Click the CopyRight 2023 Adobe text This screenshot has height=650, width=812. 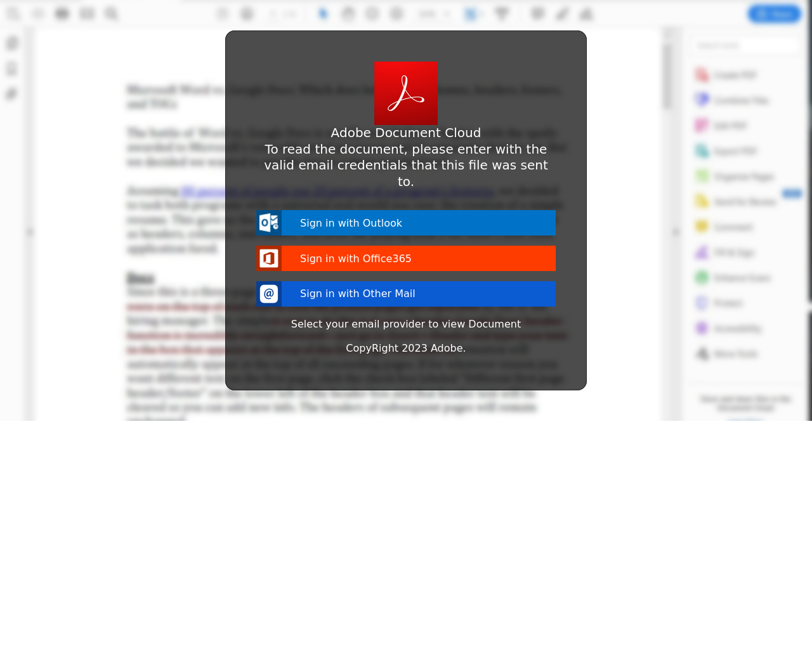point(406,348)
